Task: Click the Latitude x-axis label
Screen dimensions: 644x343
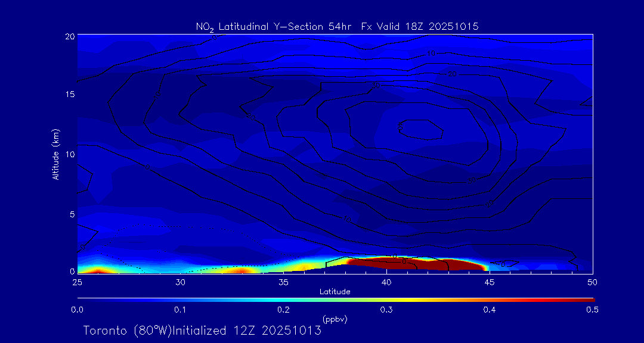Action: (335, 292)
